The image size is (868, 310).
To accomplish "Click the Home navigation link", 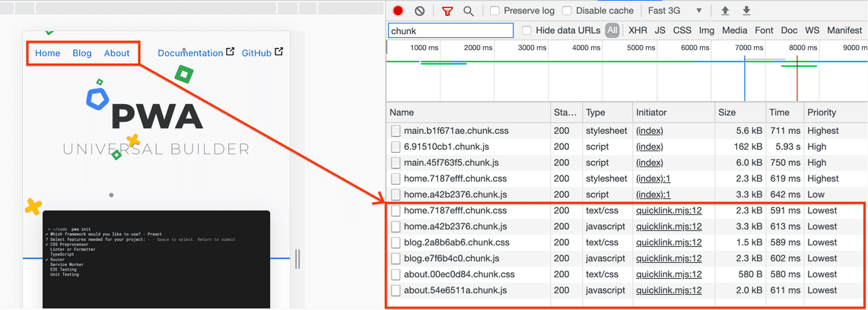I will coord(48,53).
